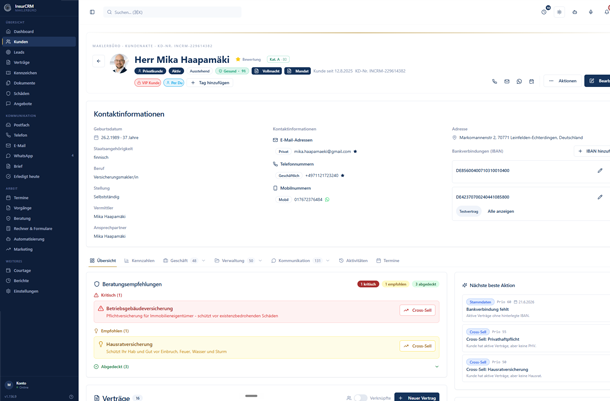Screen dimensions: 610x401
Task: Open WhatsApp chat icon in the header
Action: click(x=519, y=81)
